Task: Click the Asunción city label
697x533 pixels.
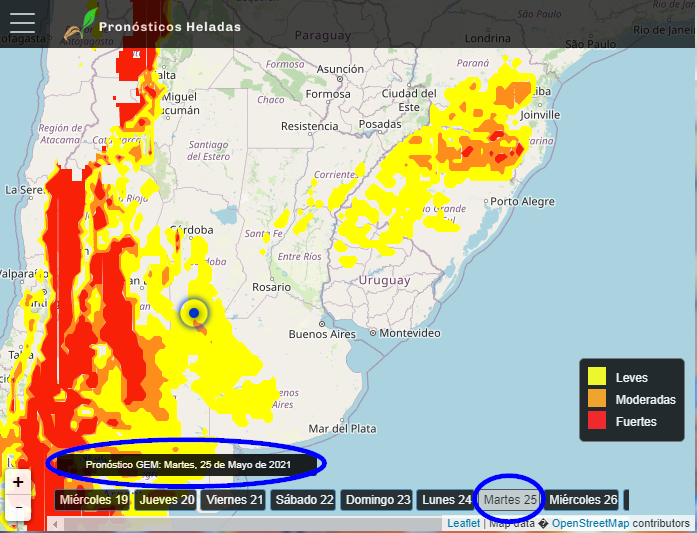Action: [x=340, y=69]
